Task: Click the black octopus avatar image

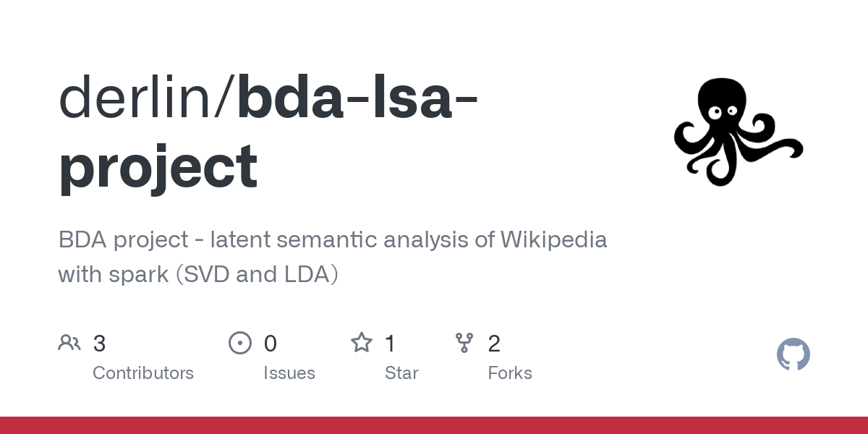Action: [738, 131]
